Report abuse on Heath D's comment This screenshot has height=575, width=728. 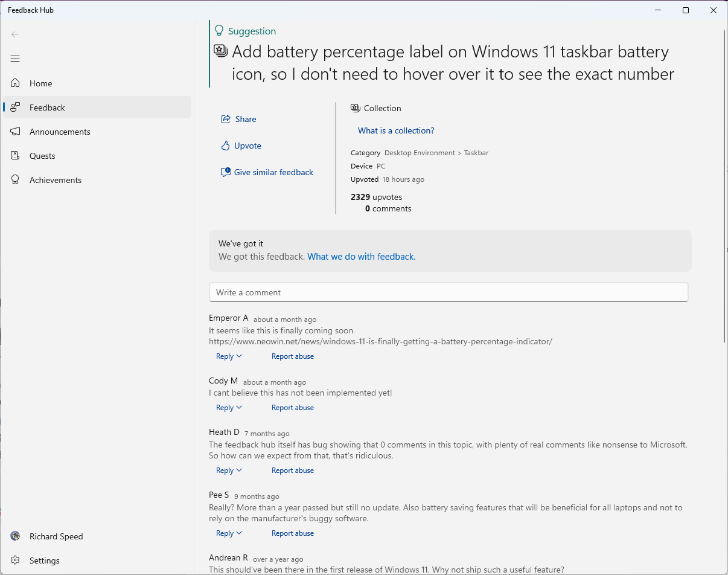click(293, 471)
